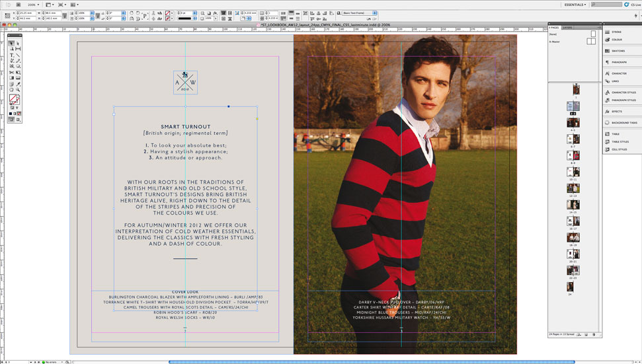
Task: Open the zoom level 200% dropdown
Action: 33,5
